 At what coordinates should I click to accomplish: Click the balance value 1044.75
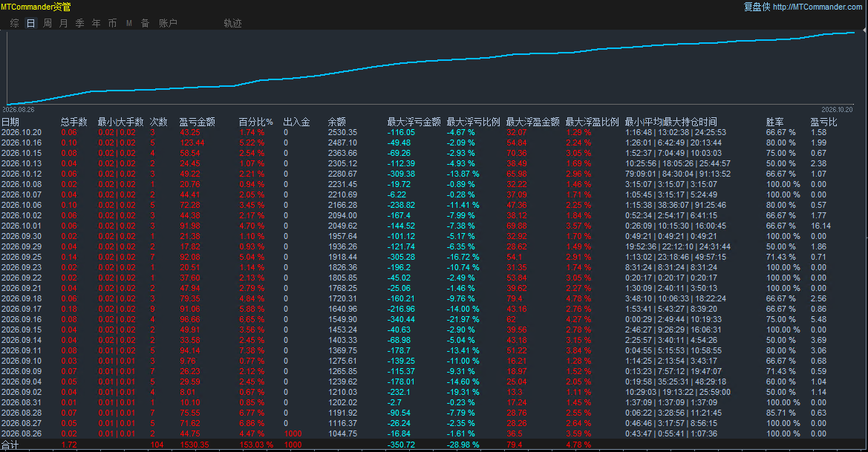[x=342, y=433]
